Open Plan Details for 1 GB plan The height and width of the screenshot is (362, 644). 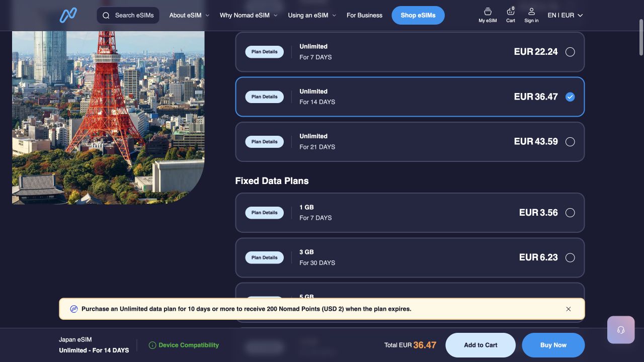coord(265,213)
